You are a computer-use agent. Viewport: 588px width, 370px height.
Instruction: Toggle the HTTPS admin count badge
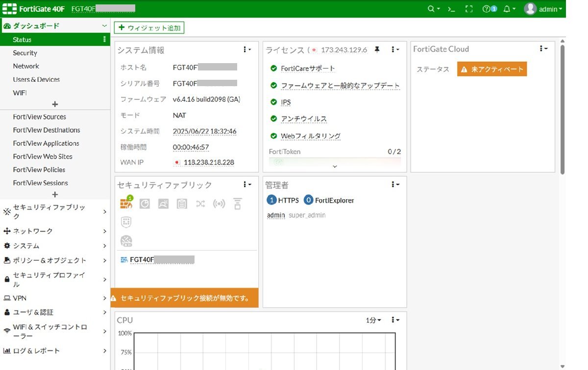(x=271, y=200)
